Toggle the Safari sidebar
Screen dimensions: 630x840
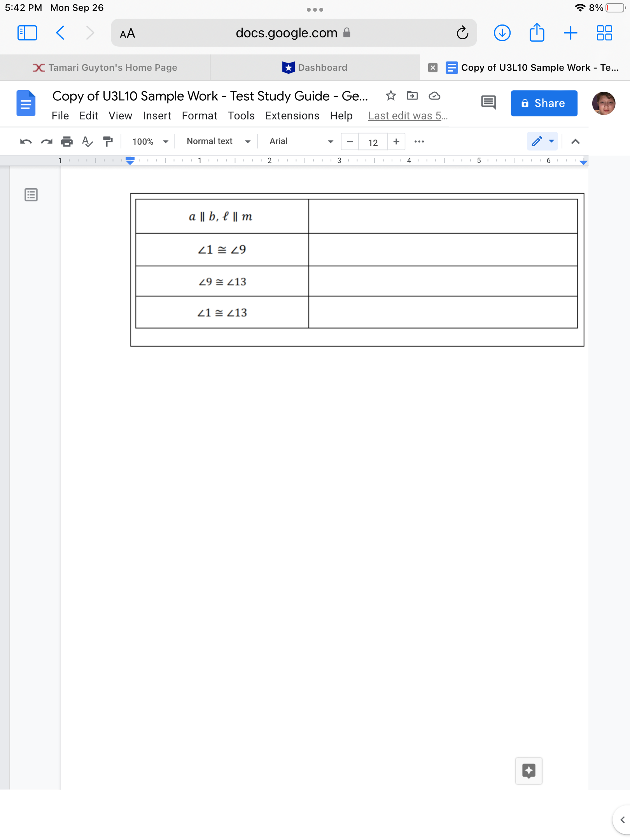click(27, 33)
